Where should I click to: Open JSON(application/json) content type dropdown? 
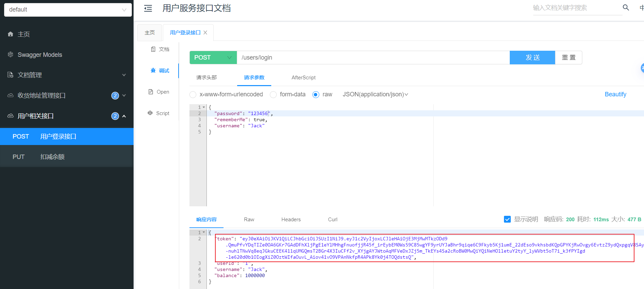point(375,94)
